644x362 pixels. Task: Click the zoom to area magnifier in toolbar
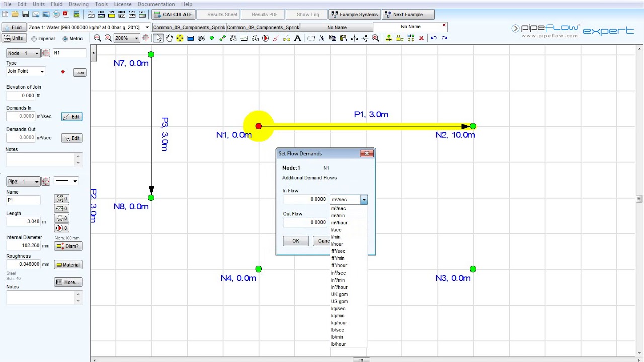[x=375, y=38]
